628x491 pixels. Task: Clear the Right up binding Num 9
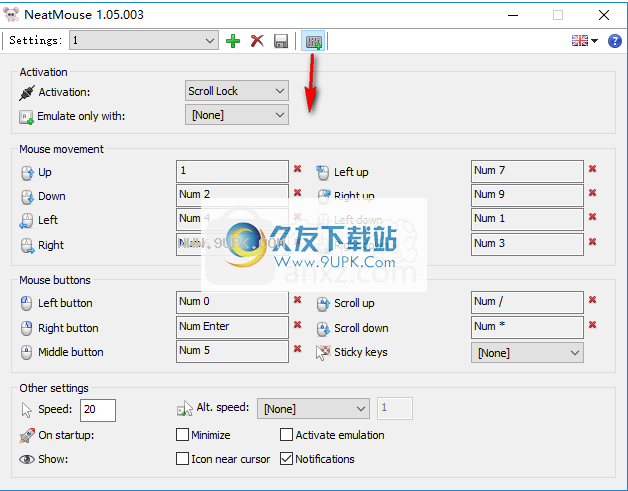pos(592,193)
